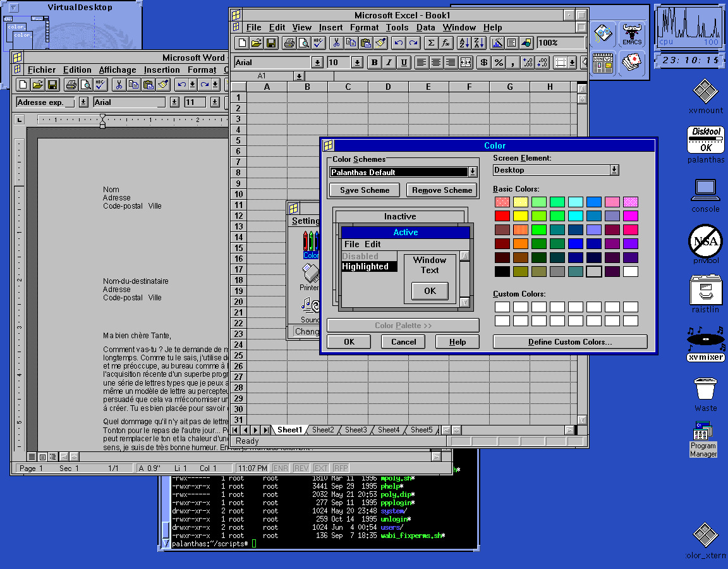The width and height of the screenshot is (728, 569).
Task: Open the Word font size dropdown arrow
Action: 214,102
